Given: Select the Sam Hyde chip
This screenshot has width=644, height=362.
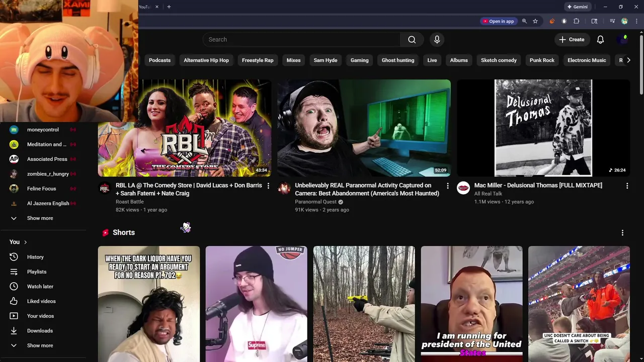Looking at the screenshot, I should coord(326,60).
